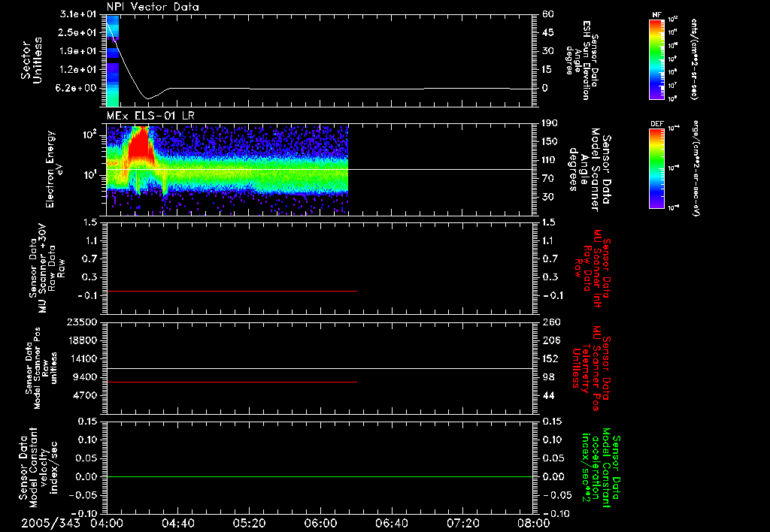Click the '06:00' time axis label
The height and width of the screenshot is (532, 770).
point(320,523)
